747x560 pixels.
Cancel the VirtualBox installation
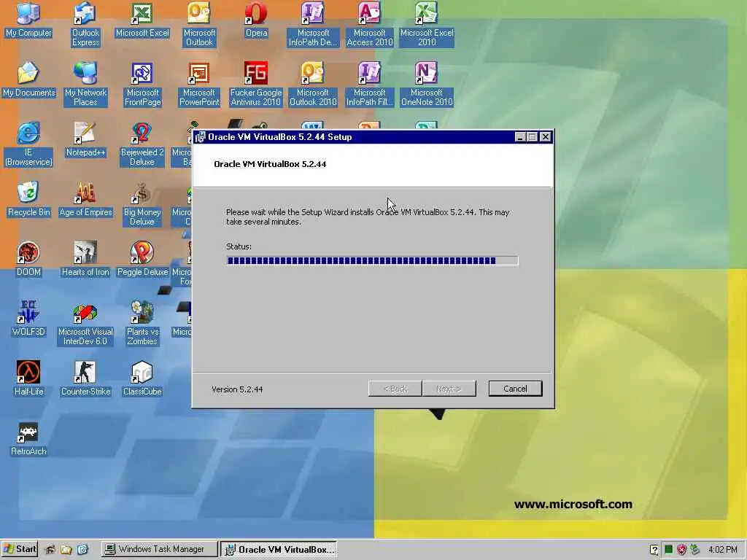tap(515, 389)
